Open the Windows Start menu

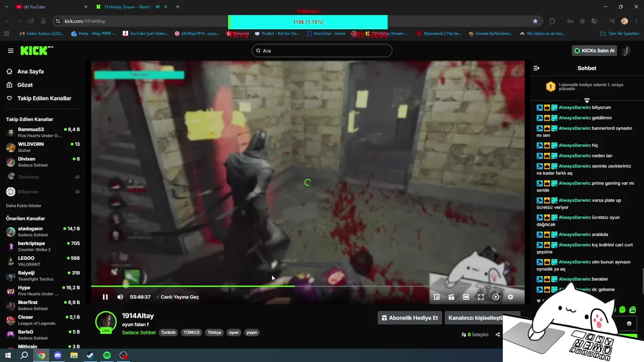click(8, 355)
